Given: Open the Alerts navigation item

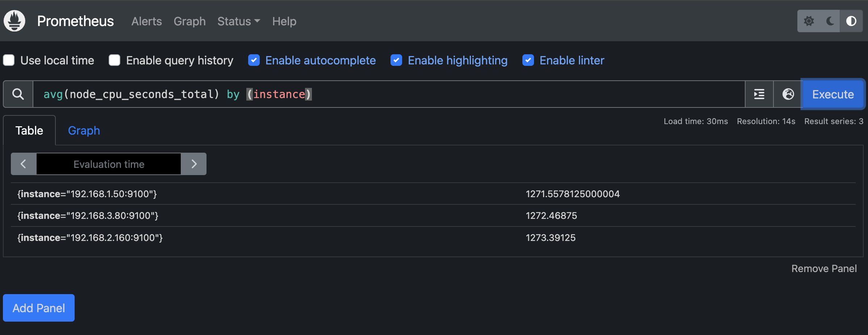Looking at the screenshot, I should point(147,21).
